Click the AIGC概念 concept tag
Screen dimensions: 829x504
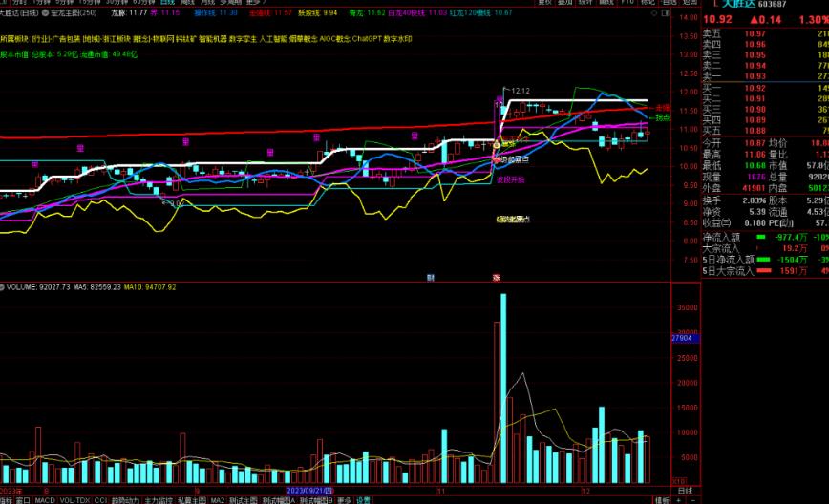(x=334, y=39)
